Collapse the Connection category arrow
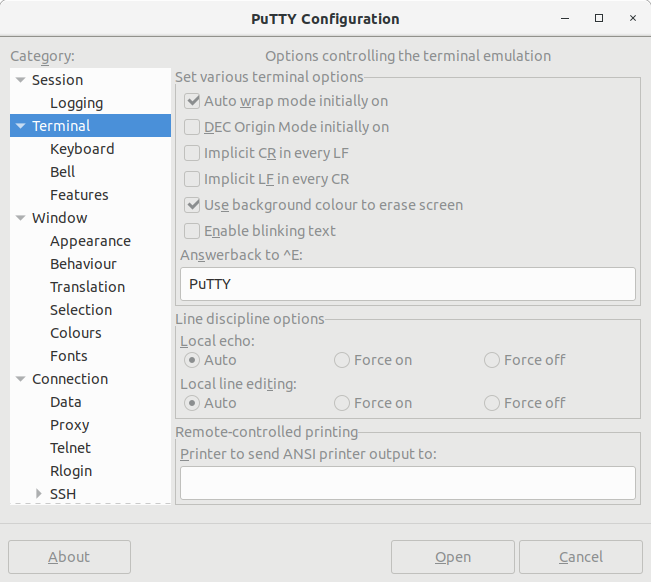This screenshot has height=582, width=651. pos(20,379)
